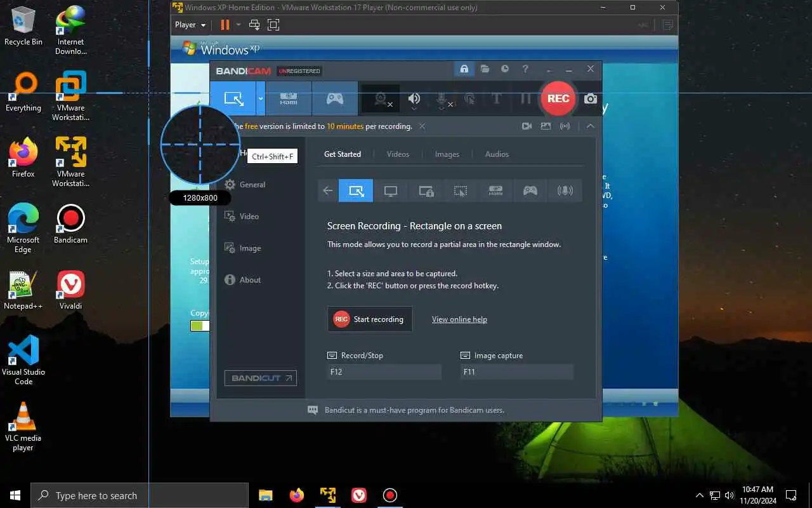
Task: Click the broadcast signal icon in notice bar
Action: [x=565, y=126]
